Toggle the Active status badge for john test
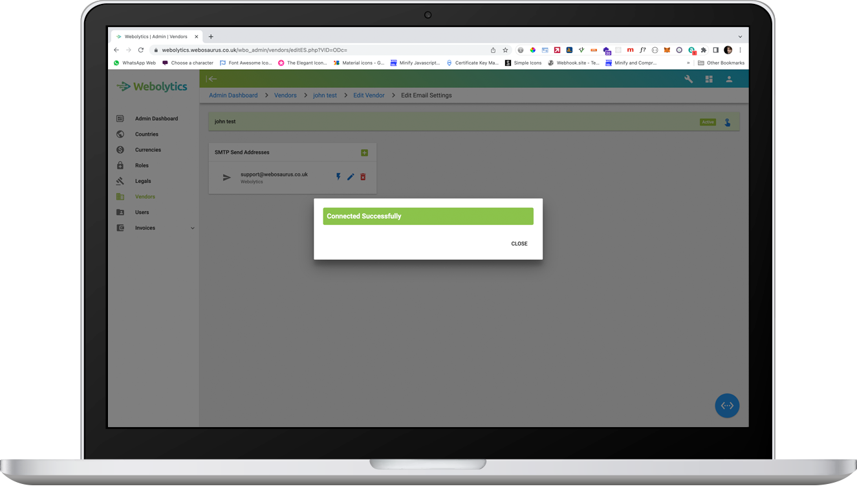This screenshot has height=504, width=857. [708, 121]
